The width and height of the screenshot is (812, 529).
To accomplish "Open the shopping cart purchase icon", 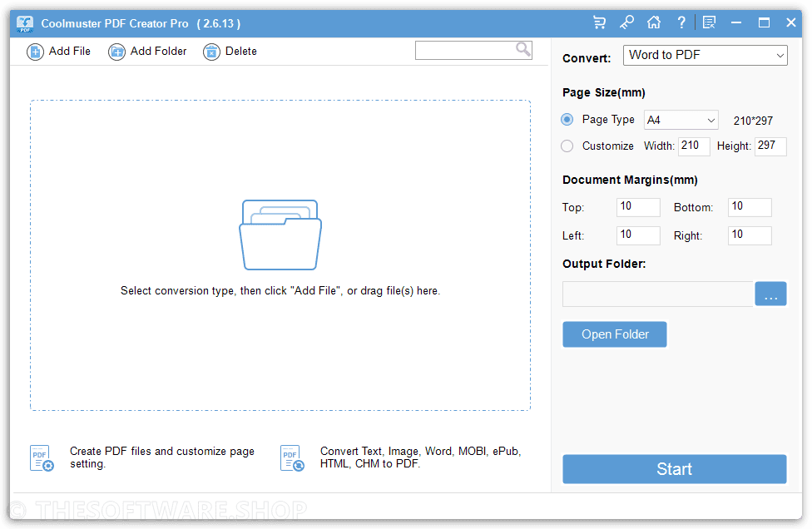I will [599, 22].
